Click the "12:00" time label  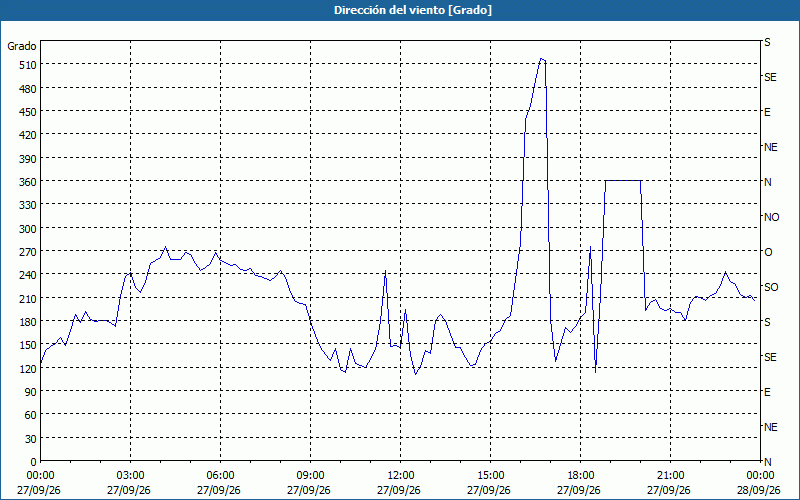401,476
